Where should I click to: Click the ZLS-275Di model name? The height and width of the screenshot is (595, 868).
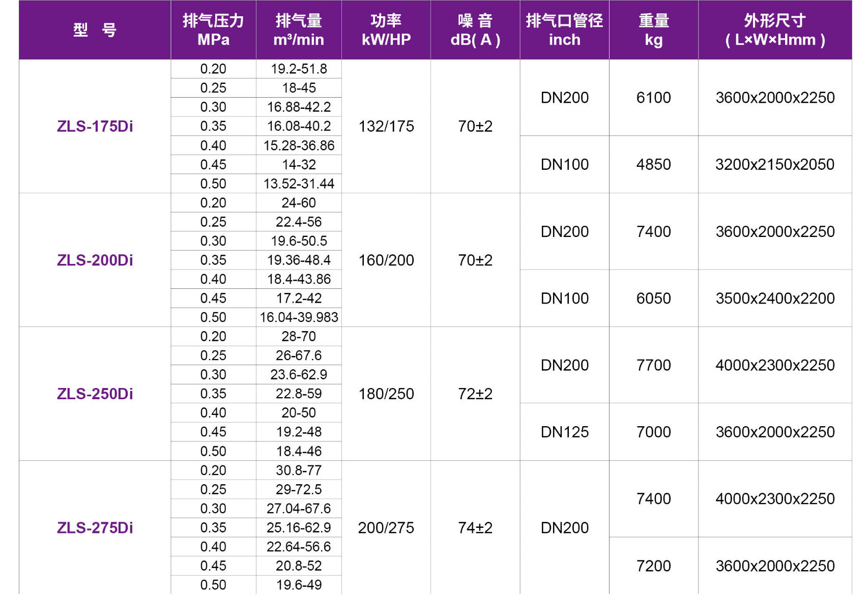95,527
